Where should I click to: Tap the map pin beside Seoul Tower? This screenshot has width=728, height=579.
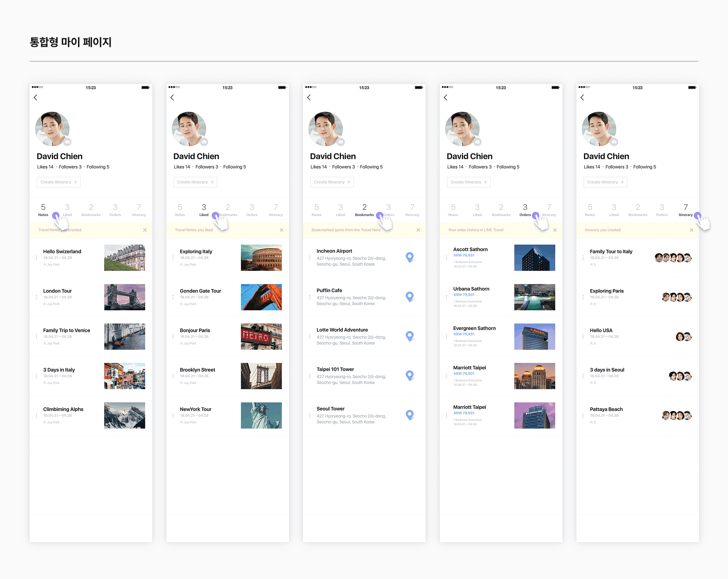(409, 414)
